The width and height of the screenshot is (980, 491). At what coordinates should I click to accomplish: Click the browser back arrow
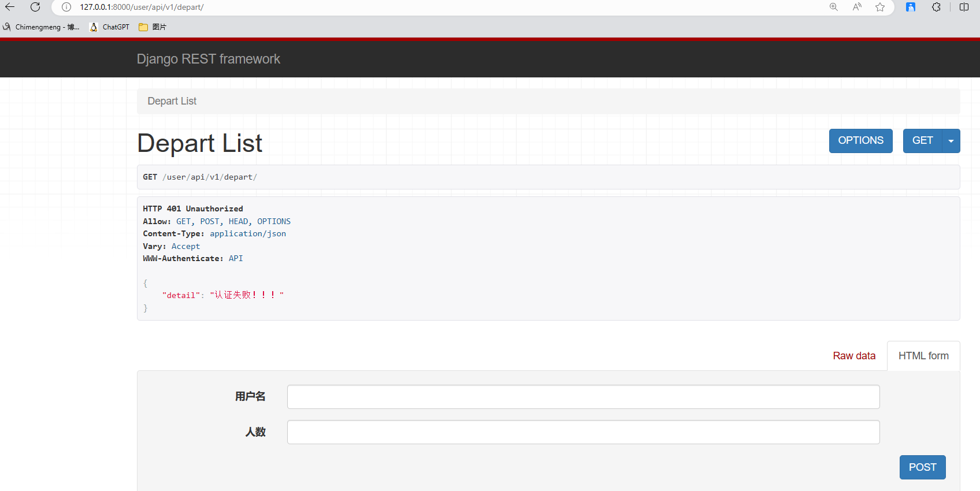[x=10, y=7]
